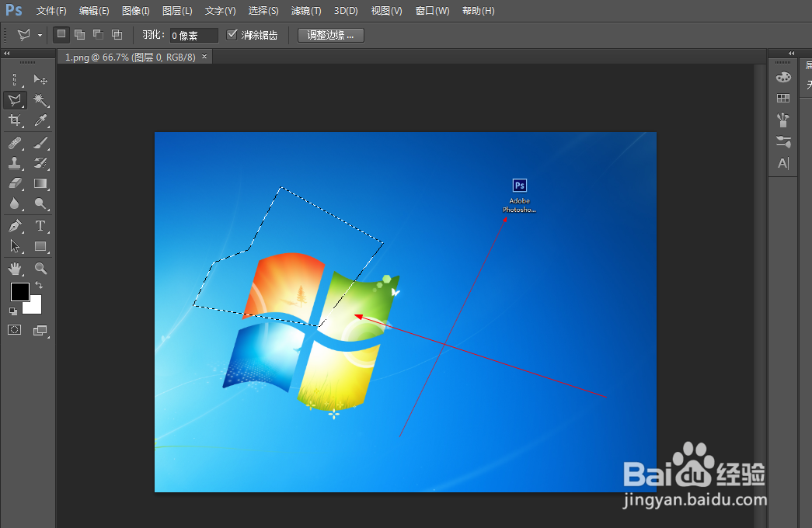Select the Blur tool
This screenshot has height=528, width=812.
coord(15,203)
